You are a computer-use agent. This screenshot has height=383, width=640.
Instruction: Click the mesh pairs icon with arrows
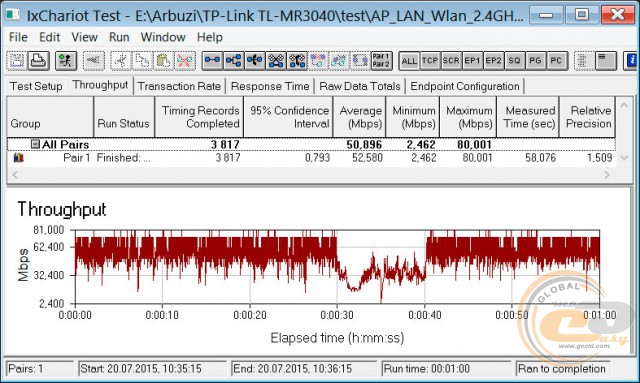[297, 61]
